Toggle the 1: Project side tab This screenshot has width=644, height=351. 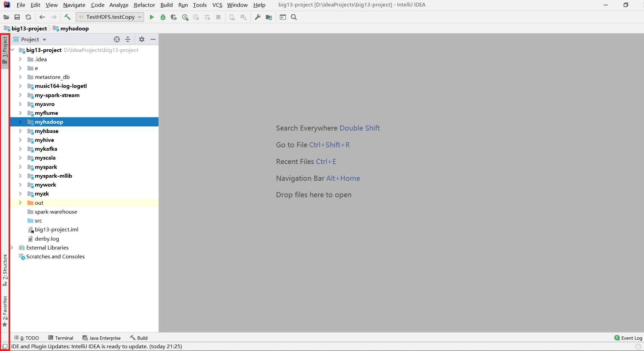click(x=5, y=51)
